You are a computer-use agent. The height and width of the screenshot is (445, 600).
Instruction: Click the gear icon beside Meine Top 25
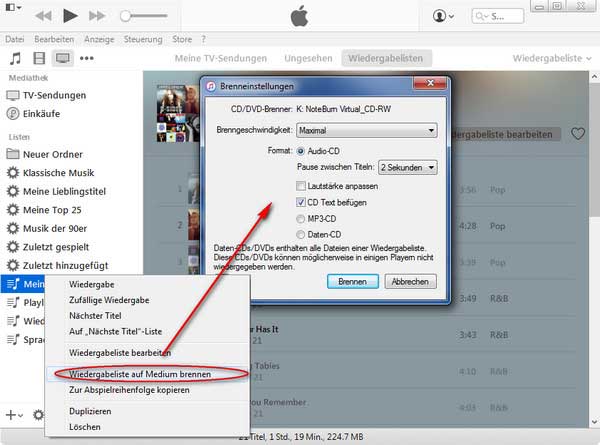pos(13,209)
